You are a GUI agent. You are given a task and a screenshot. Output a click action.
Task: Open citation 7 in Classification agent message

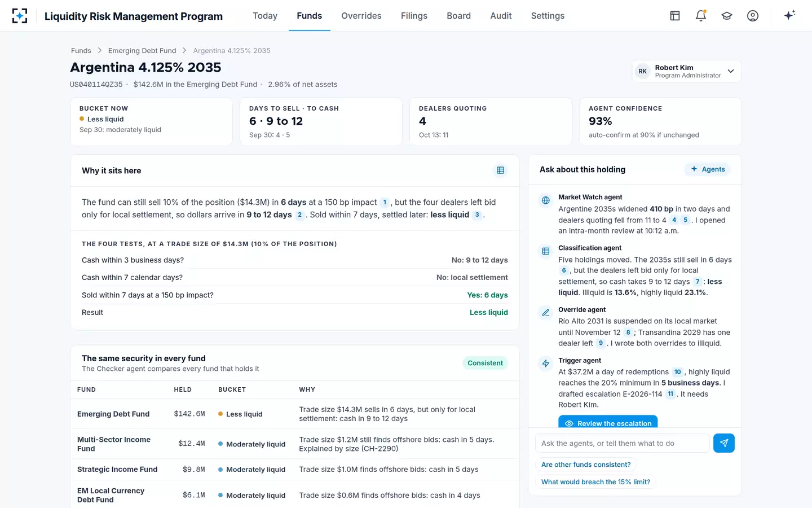point(698,282)
